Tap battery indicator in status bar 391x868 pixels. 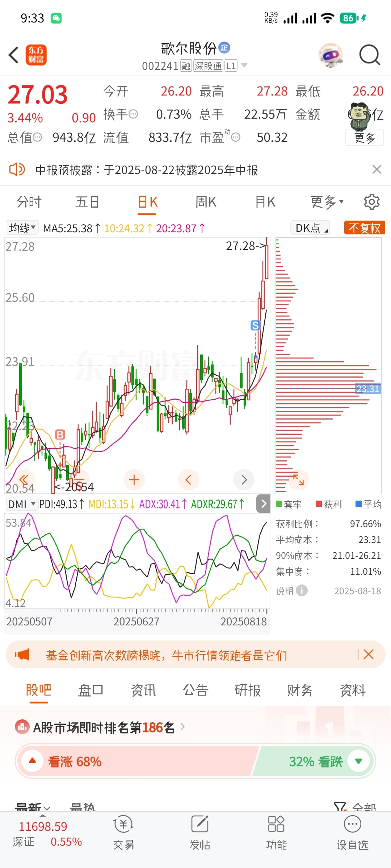[x=353, y=18]
